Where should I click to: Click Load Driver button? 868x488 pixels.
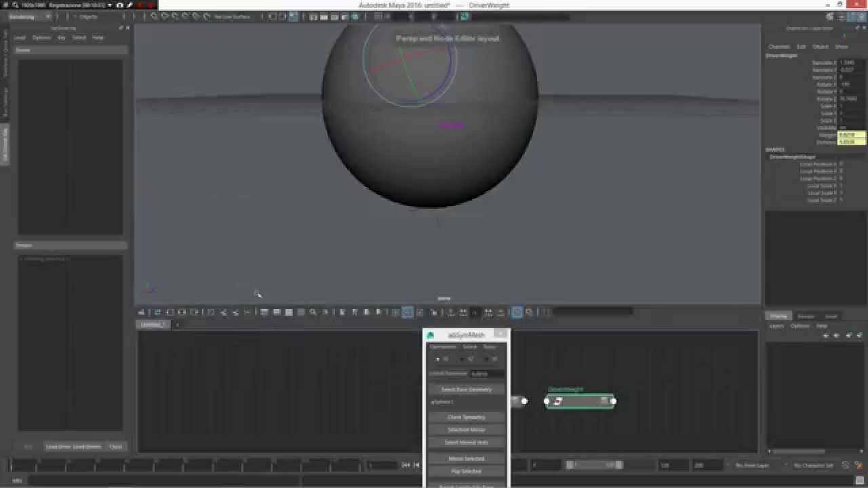[58, 447]
